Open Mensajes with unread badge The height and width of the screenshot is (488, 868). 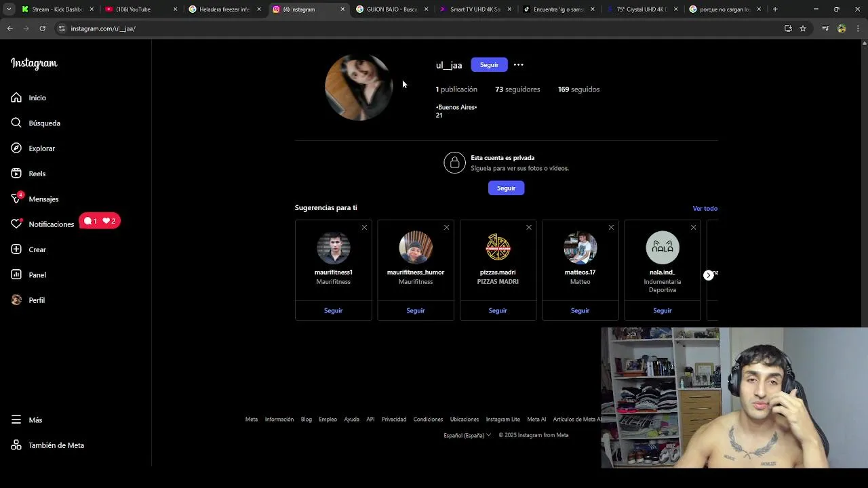pos(16,199)
